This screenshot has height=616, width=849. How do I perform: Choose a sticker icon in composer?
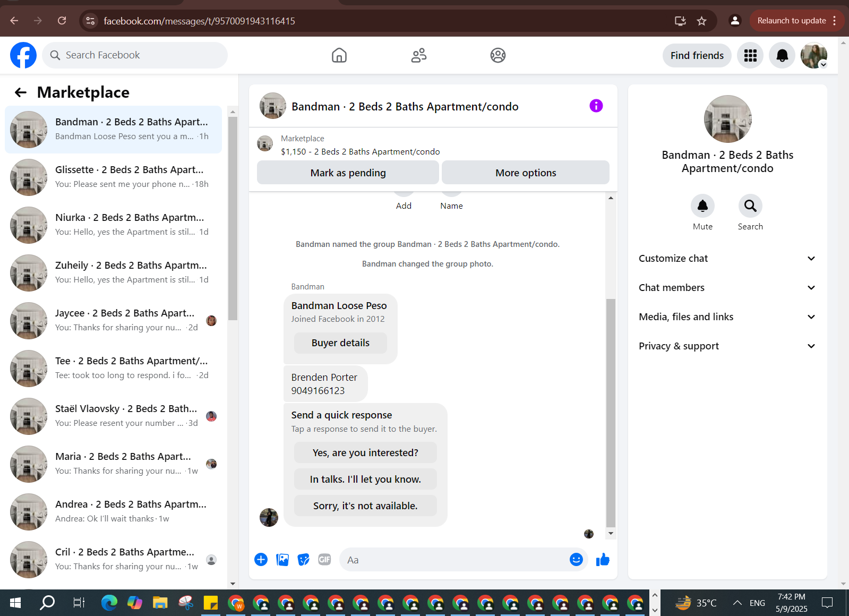coord(303,559)
